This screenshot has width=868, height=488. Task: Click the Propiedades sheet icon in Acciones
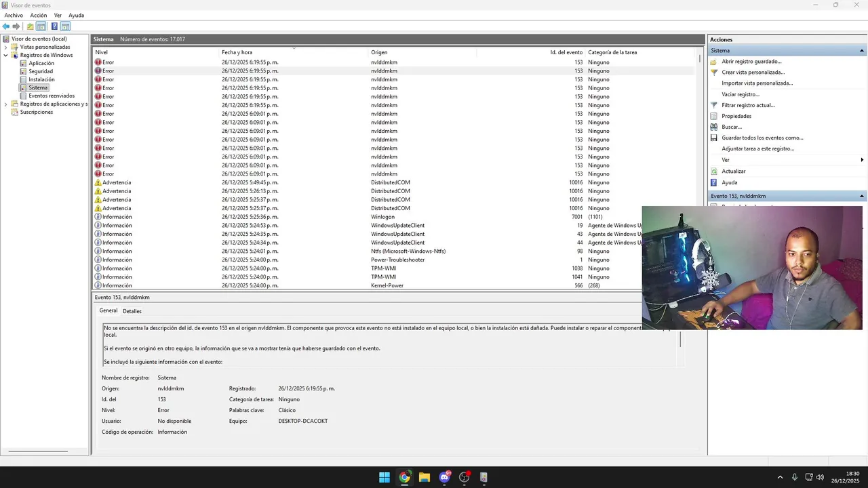tap(713, 116)
